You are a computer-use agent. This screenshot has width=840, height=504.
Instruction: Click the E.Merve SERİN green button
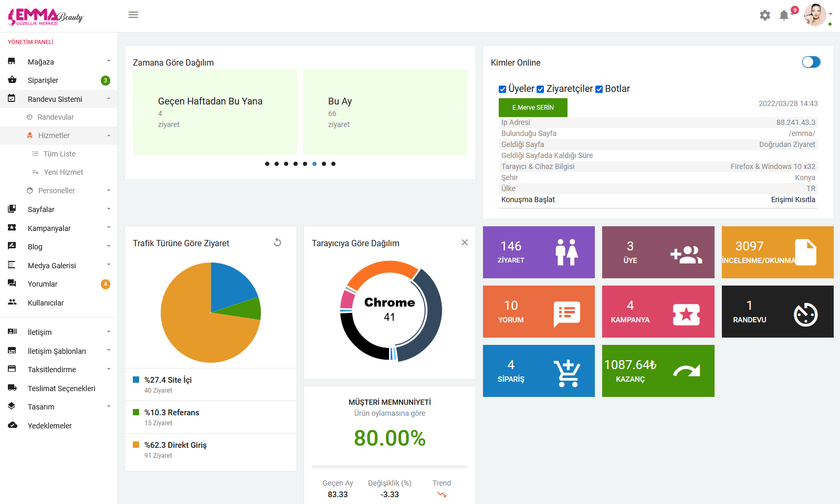click(533, 108)
